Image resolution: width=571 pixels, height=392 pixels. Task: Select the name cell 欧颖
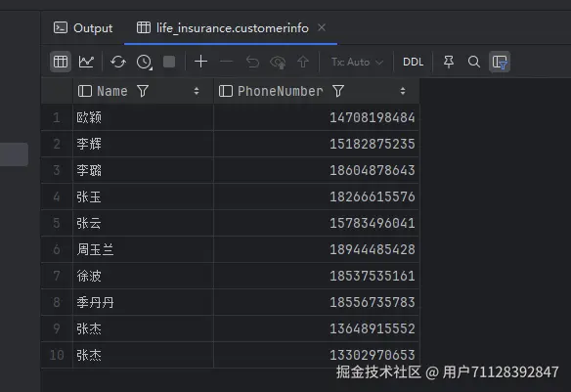coord(143,117)
